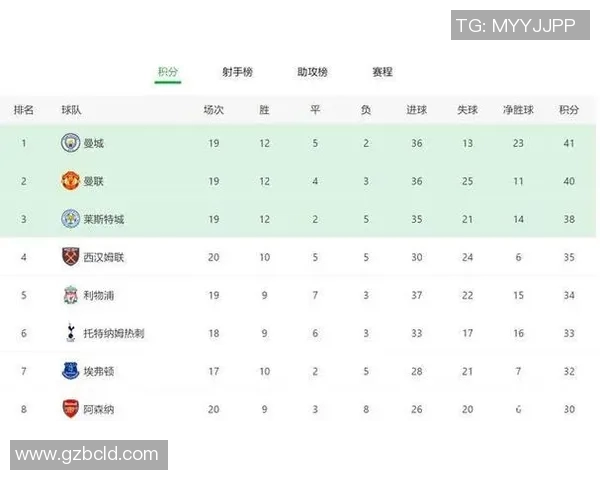Click the West Ham United crest icon
600x480 pixels.
coord(70,257)
